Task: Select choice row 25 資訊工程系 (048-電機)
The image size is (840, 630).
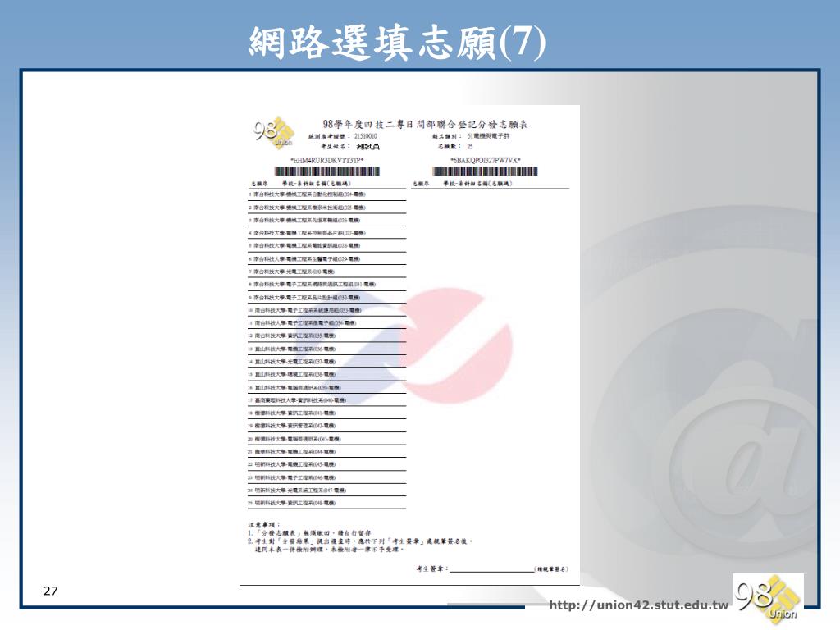Action: [x=326, y=503]
